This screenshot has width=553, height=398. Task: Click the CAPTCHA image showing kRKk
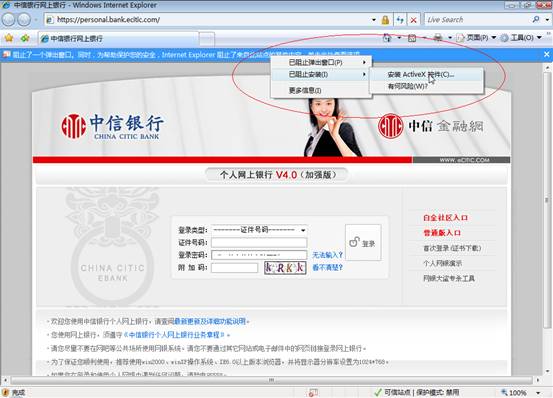click(285, 268)
